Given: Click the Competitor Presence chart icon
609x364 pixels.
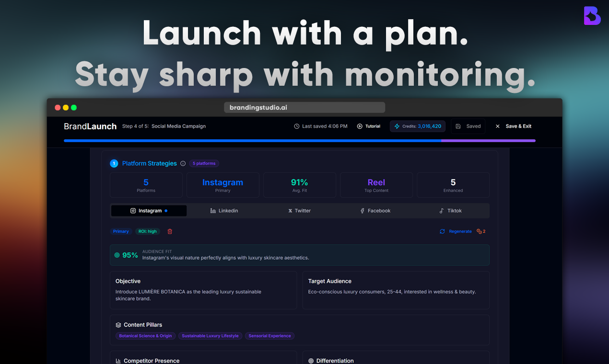Looking at the screenshot, I should pyautogui.click(x=118, y=361).
